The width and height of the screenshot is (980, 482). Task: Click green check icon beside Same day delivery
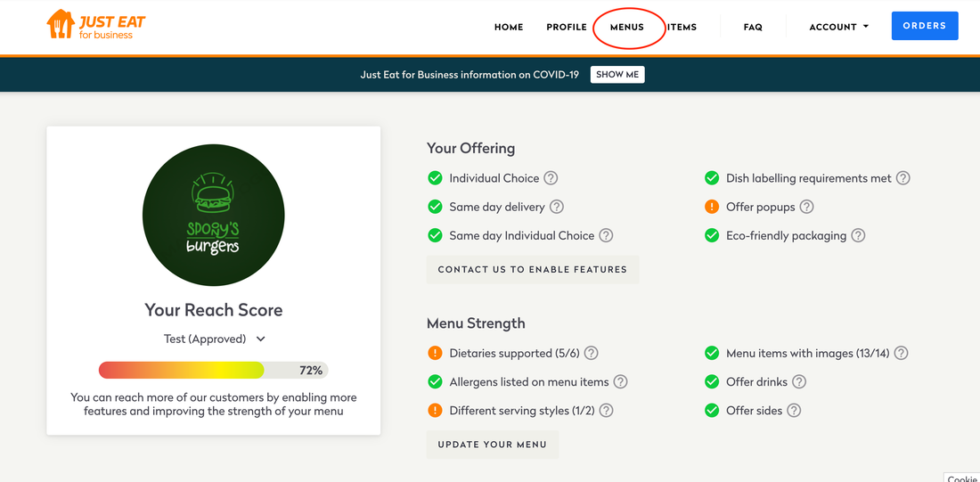click(435, 207)
